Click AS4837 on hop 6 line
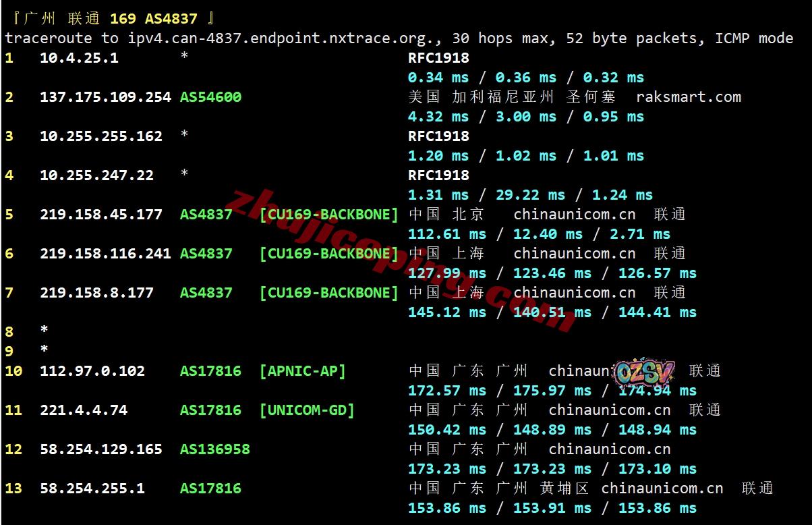The width and height of the screenshot is (812, 525). (206, 254)
